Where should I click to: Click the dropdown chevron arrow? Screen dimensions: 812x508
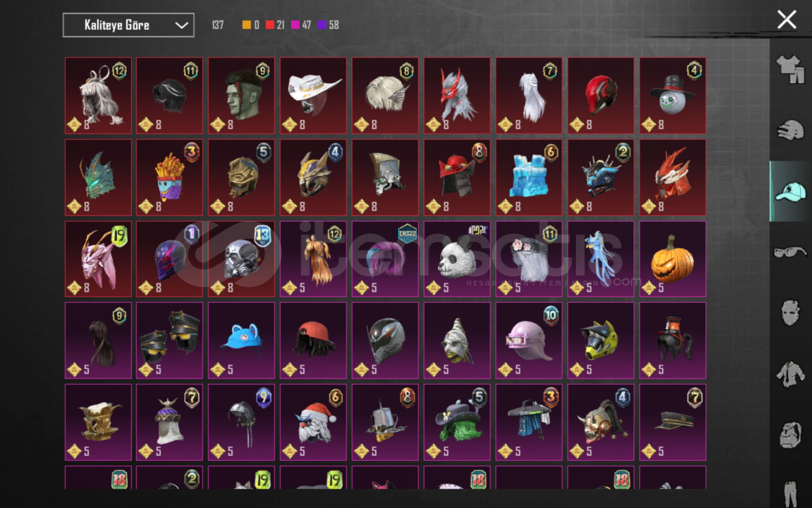181,25
